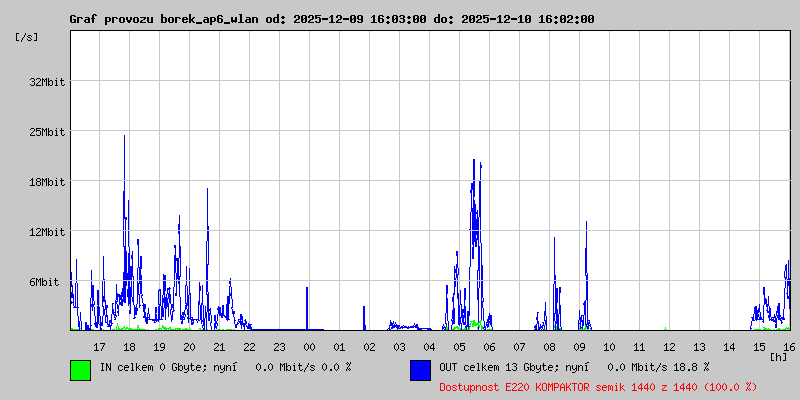The height and width of the screenshot is (400, 800).
Task: Click hour label 06 on x-axis
Action: pyautogui.click(x=489, y=347)
